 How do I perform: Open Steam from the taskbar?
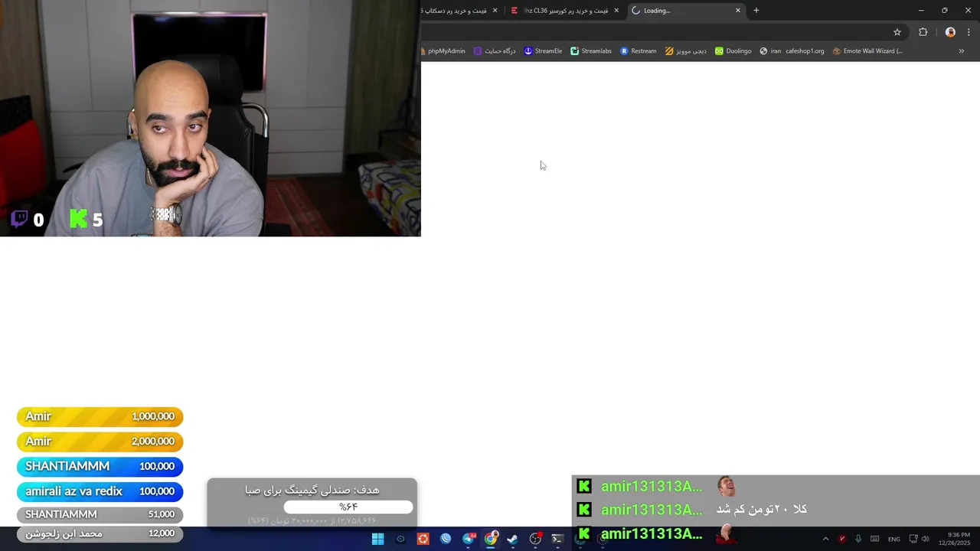pos(513,539)
